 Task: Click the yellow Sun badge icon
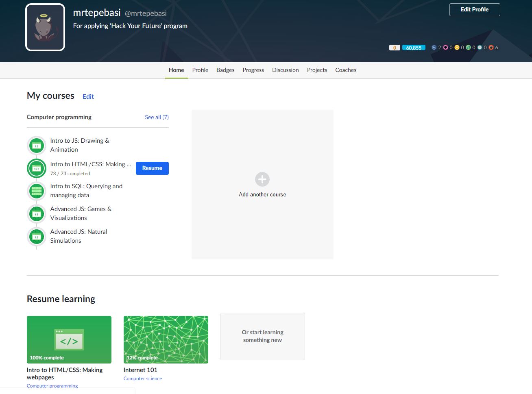(x=457, y=48)
